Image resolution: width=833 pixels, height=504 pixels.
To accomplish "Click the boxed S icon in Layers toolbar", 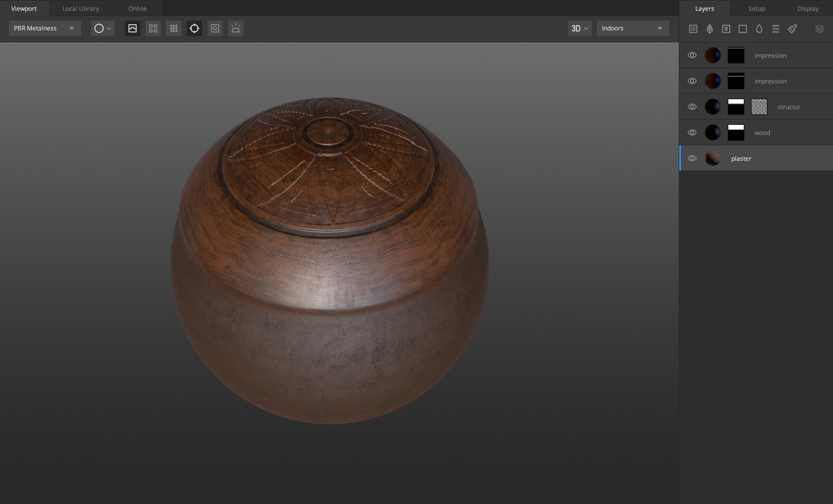I will pos(726,29).
